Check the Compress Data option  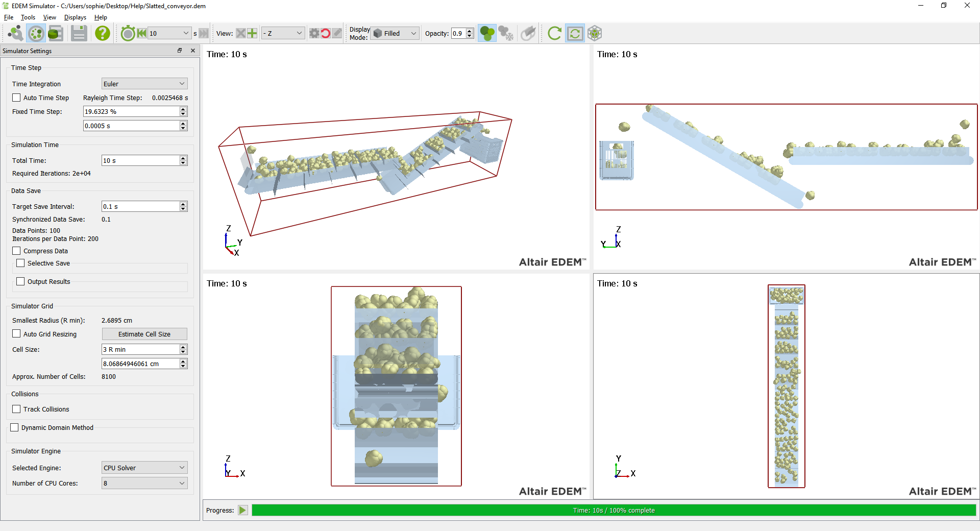(x=17, y=251)
